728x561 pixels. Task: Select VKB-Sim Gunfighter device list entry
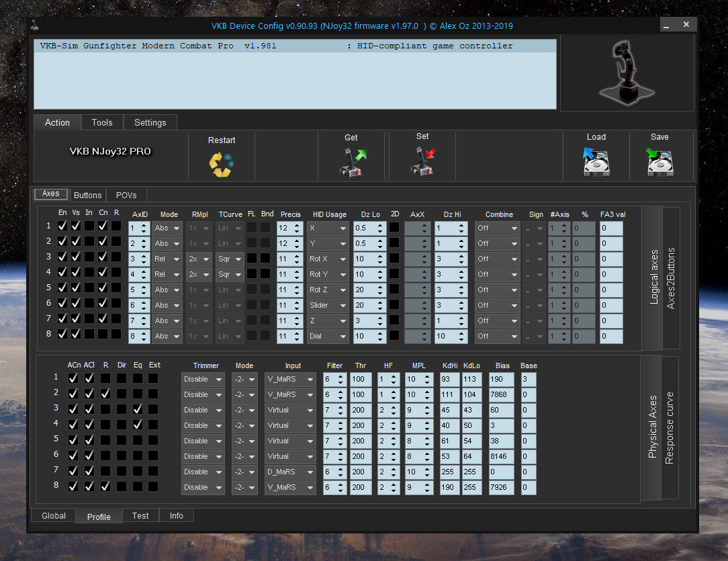click(295, 46)
